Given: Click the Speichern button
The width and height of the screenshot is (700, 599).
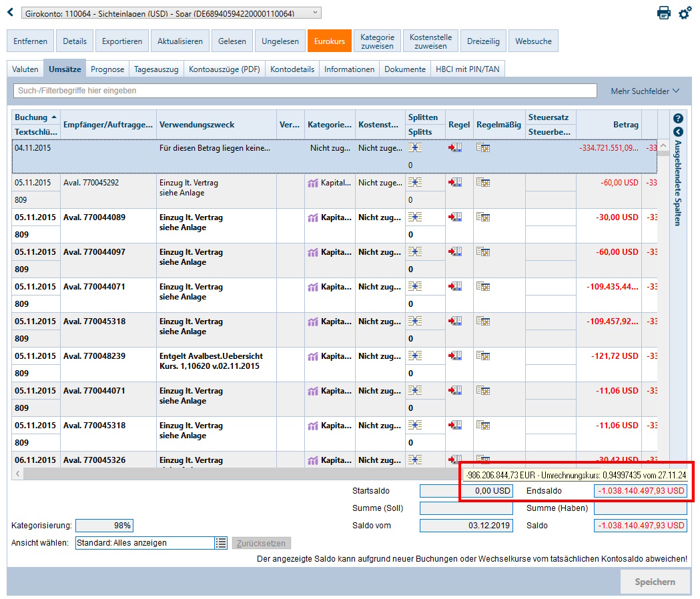Looking at the screenshot, I should (655, 582).
